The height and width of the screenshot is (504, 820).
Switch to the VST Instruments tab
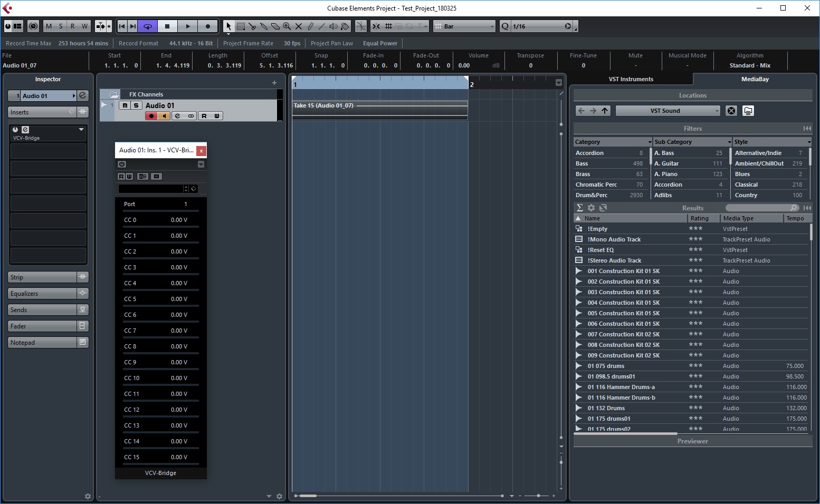coord(631,79)
